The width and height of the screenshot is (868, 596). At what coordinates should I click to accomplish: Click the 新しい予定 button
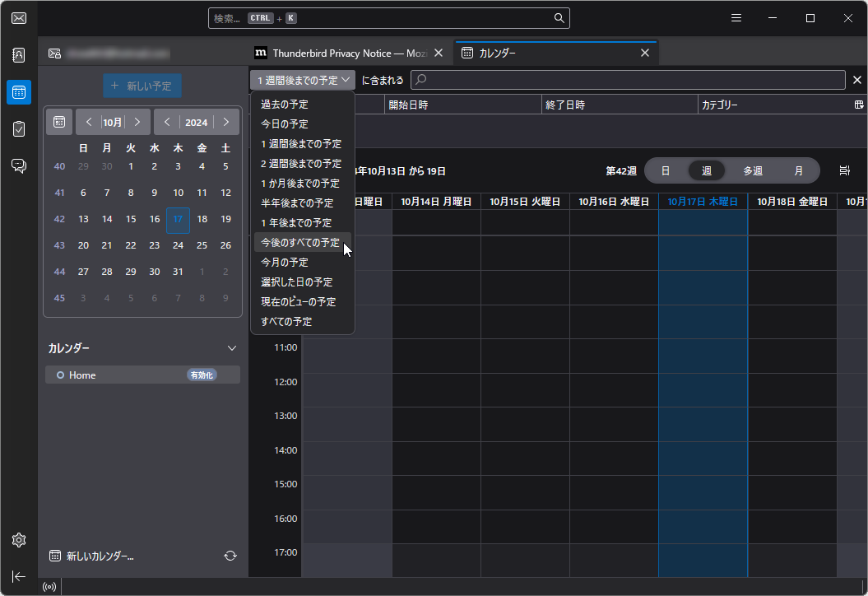142,86
